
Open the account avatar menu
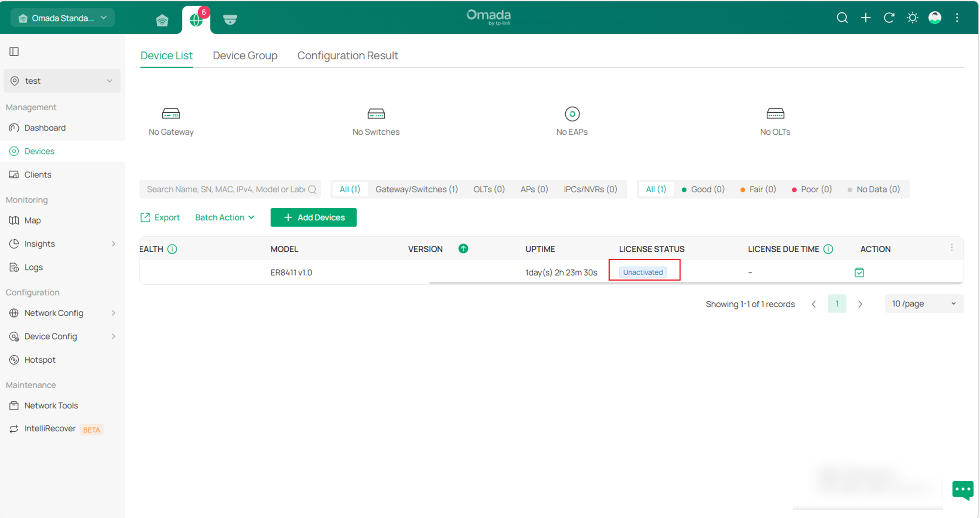click(934, 18)
